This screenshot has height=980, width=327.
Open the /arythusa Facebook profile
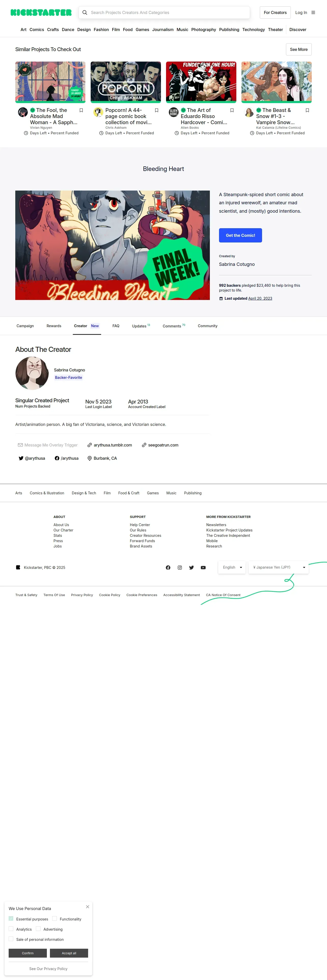67,458
